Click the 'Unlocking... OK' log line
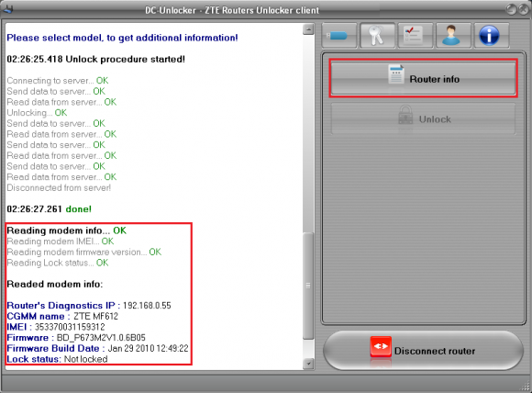Image resolution: width=532 pixels, height=393 pixels. [37, 112]
